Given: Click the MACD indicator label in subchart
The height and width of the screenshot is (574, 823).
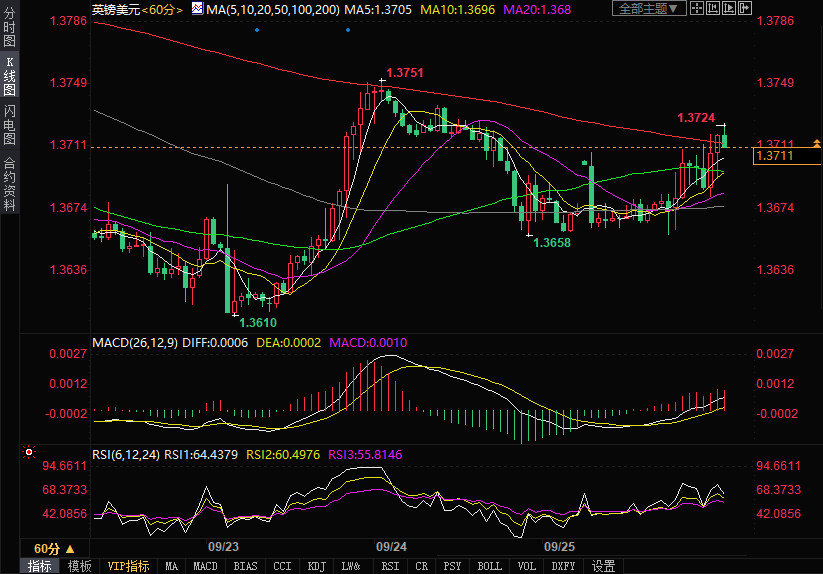Looking at the screenshot, I should pyautogui.click(x=131, y=342).
